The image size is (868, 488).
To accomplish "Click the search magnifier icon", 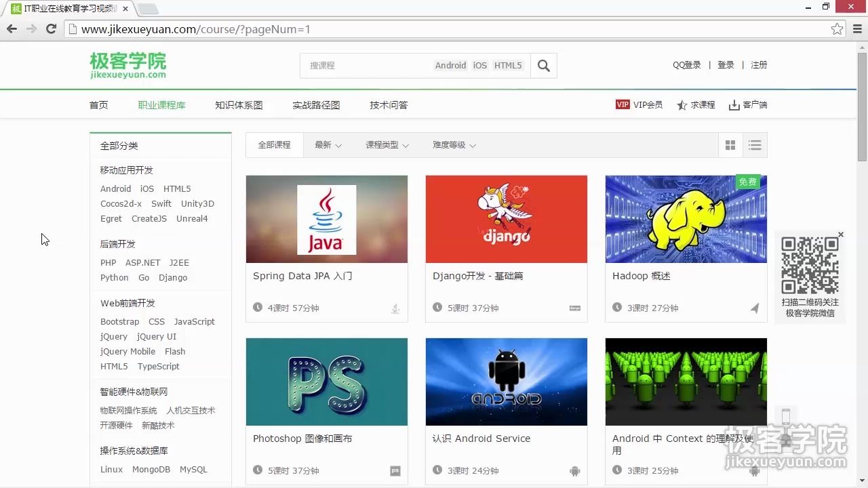I will pos(543,65).
